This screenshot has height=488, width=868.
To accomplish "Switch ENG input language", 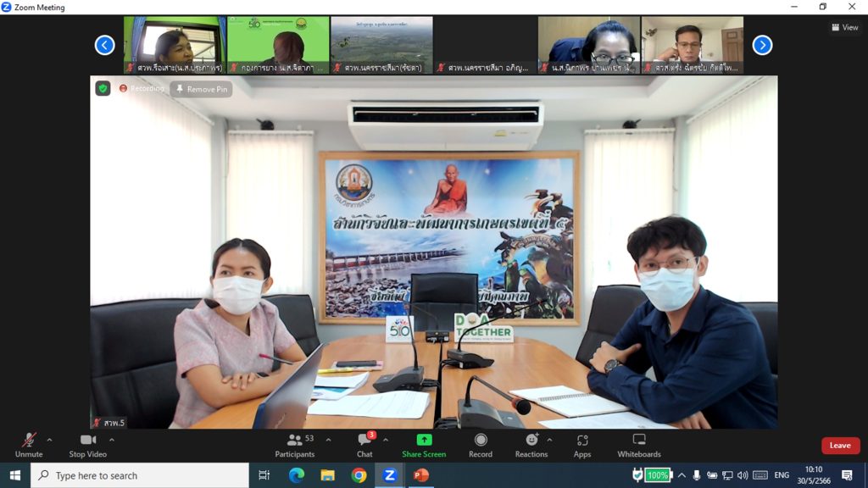I will (782, 475).
